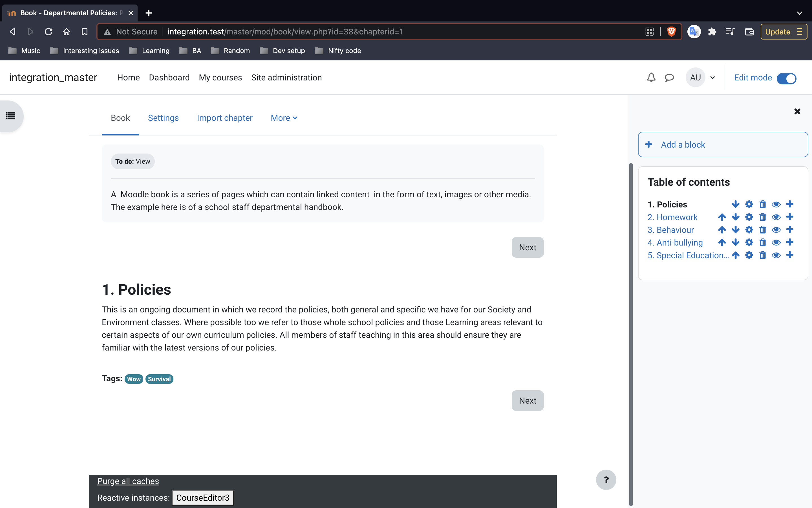This screenshot has height=508, width=812.
Task: Hide Policies chapter with eye icon
Action: click(776, 204)
